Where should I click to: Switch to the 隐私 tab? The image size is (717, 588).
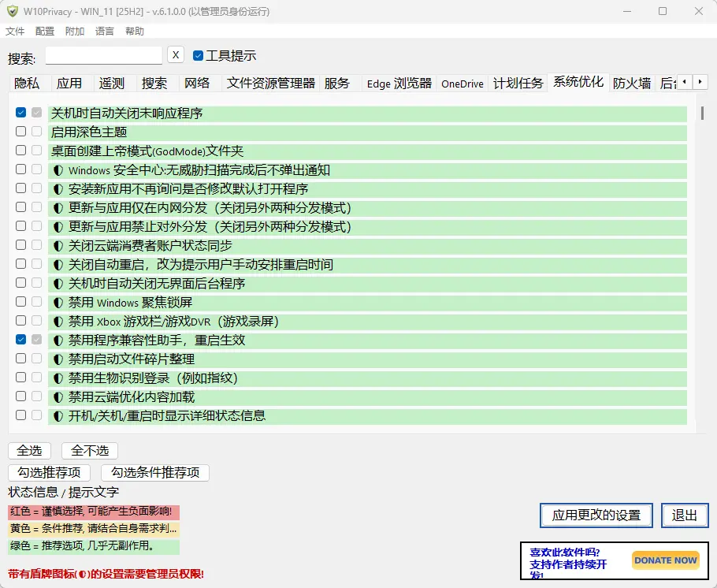pos(27,84)
